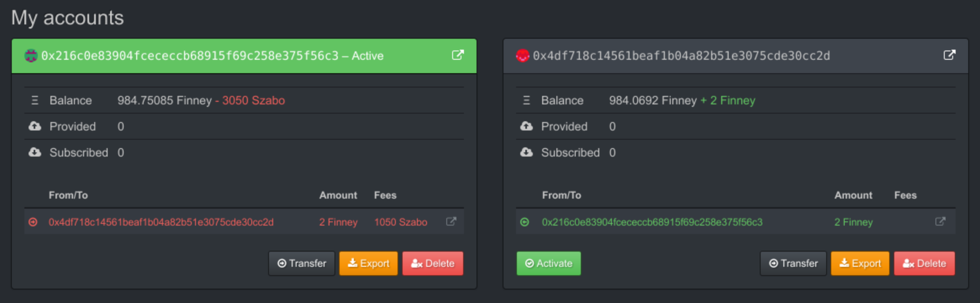Image resolution: width=980 pixels, height=303 pixels.
Task: Click the Ether symbol beside 984.75085 Finney balance
Action: coord(35,101)
